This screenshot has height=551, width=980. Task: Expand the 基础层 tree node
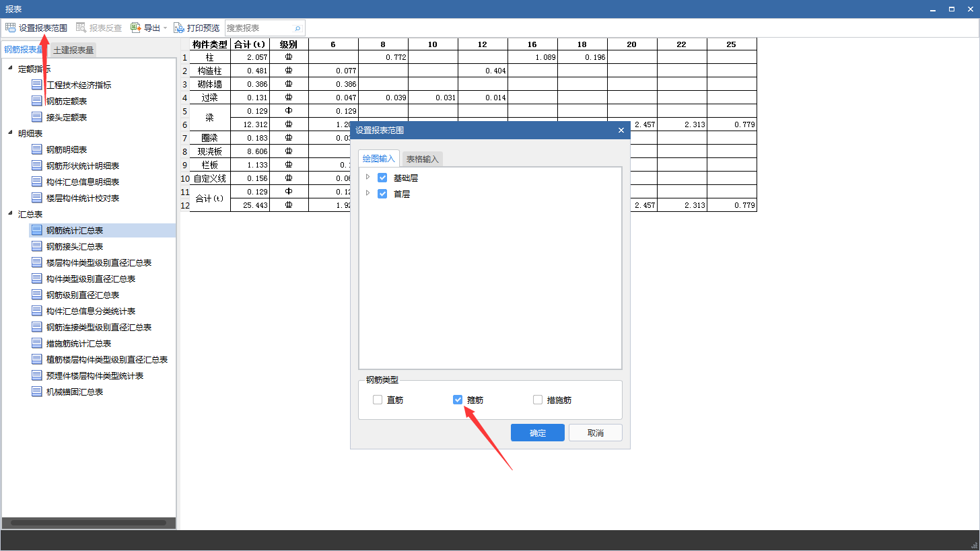coord(367,177)
